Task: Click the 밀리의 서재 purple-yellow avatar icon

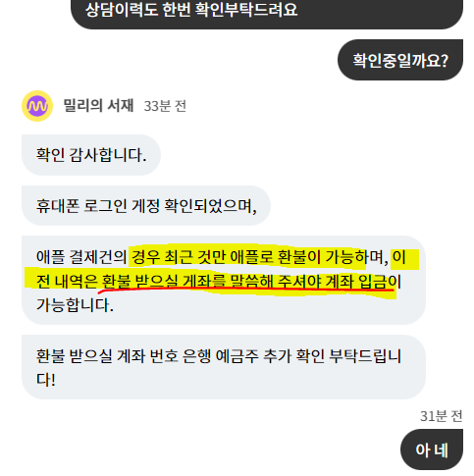Action: 37,106
